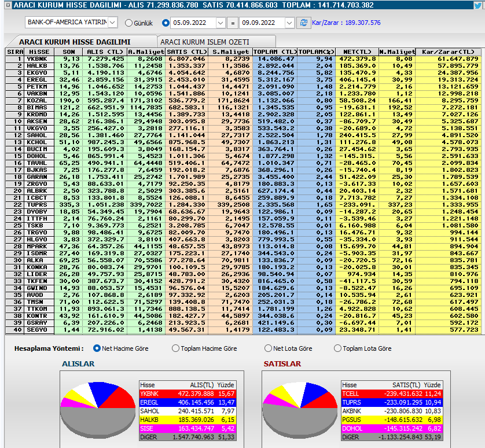The image size is (485, 448).
Task: Choose Toplam Hacime Göre calculation method
Action: 175,348
